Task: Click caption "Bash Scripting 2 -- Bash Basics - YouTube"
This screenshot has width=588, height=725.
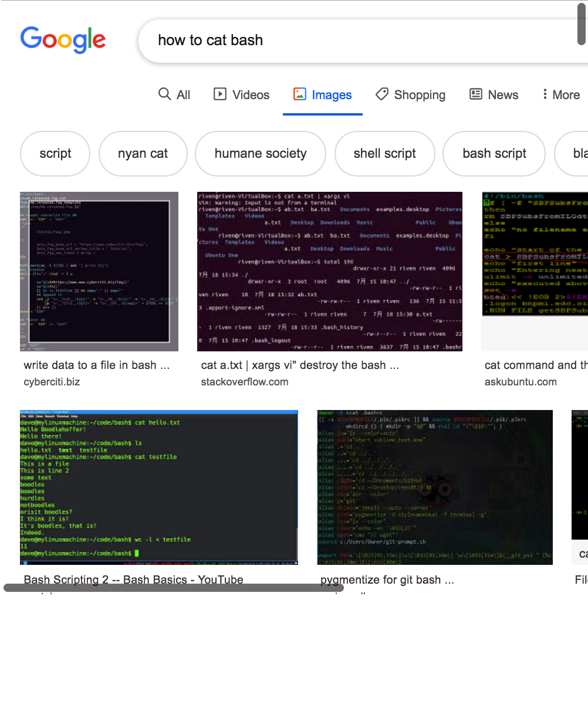Action: click(133, 580)
